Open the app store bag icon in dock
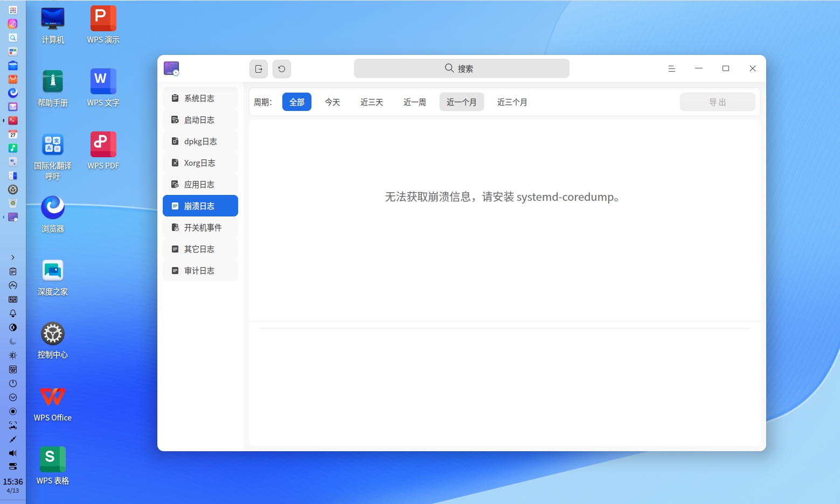The image size is (840, 504). (13, 79)
